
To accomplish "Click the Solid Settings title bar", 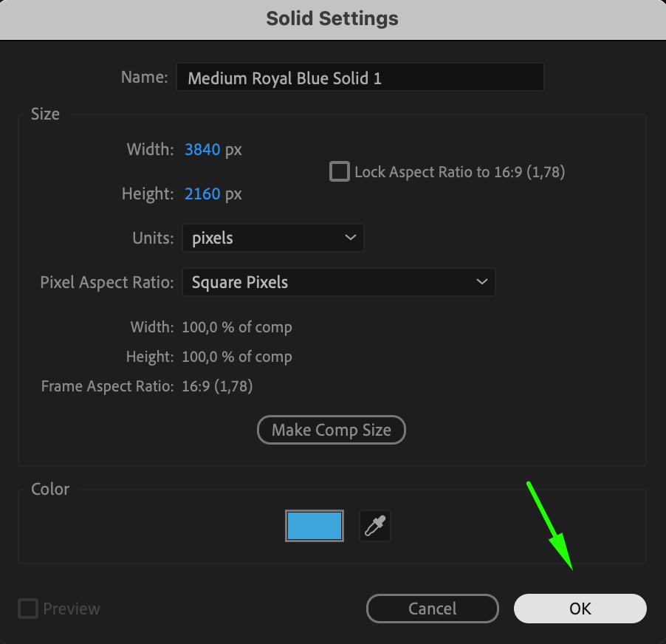I will (x=332, y=18).
